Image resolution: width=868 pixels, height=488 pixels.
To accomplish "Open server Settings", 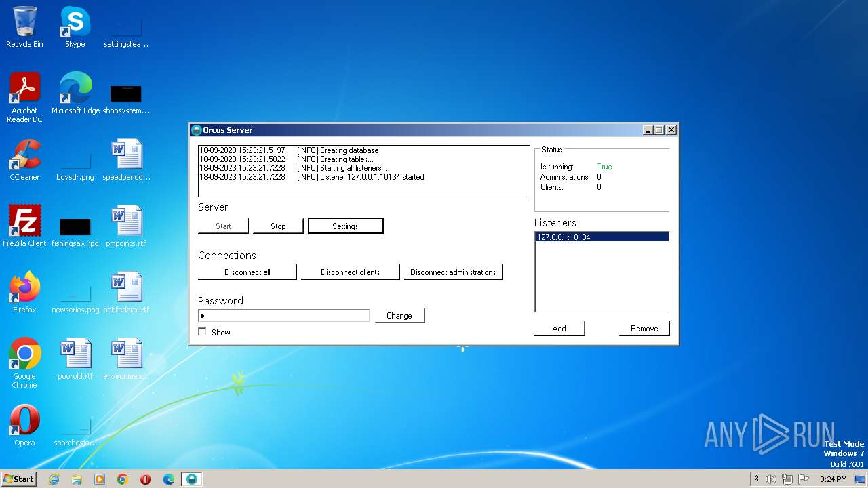I will click(x=345, y=226).
